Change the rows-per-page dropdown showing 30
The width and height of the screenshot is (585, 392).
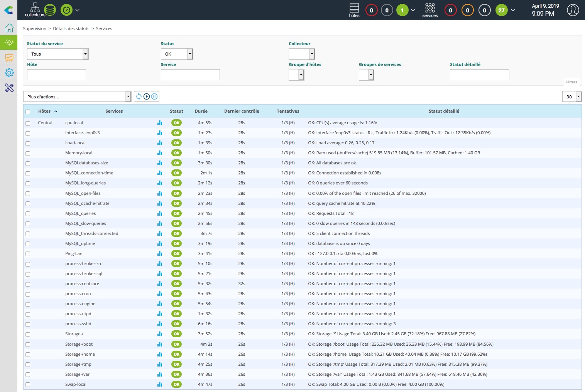pyautogui.click(x=571, y=96)
